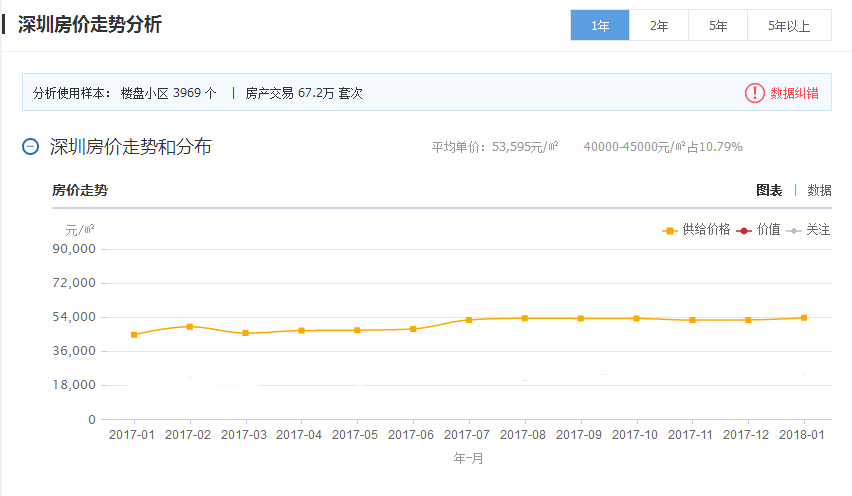The width and height of the screenshot is (852, 496).
Task: Click the red exclamation data error icon
Action: (754, 93)
